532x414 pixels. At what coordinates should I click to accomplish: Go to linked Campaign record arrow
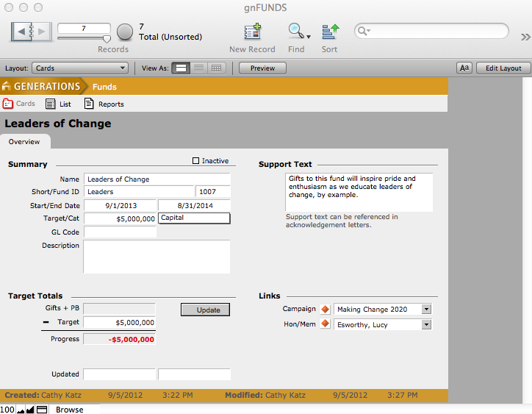pos(325,310)
